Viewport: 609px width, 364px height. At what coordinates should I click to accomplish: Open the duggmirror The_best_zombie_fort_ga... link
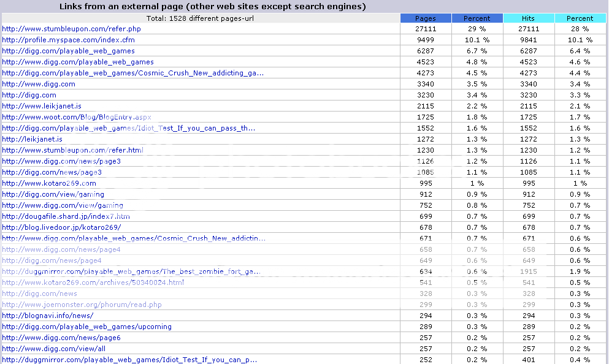(x=131, y=271)
